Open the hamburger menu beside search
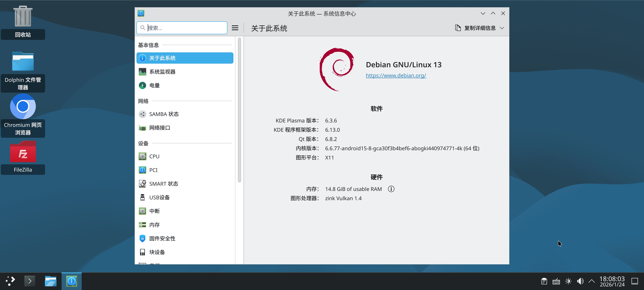 point(235,28)
